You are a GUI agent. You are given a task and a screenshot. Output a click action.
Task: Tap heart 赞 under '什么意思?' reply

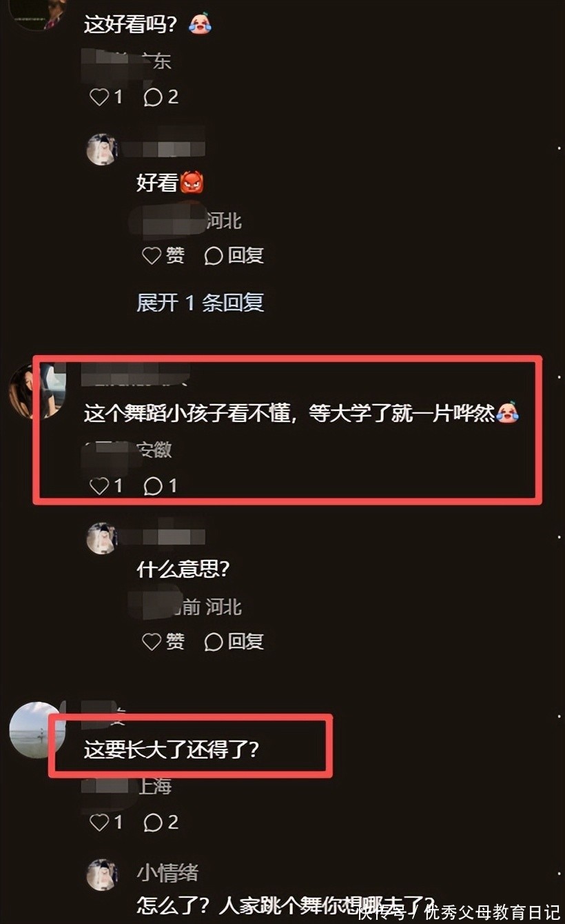[x=152, y=642]
